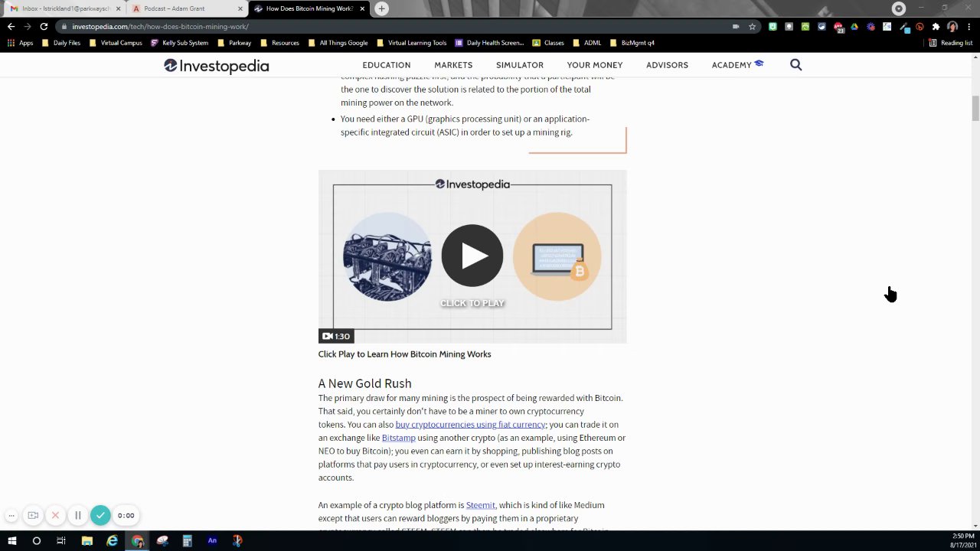The height and width of the screenshot is (551, 980).
Task: Open the eyedropper color picker extension
Action: (903, 26)
